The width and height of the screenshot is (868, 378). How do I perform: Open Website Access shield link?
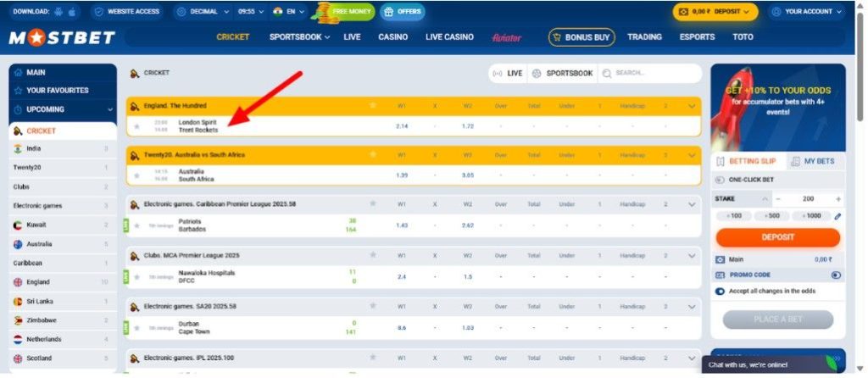pyautogui.click(x=127, y=12)
